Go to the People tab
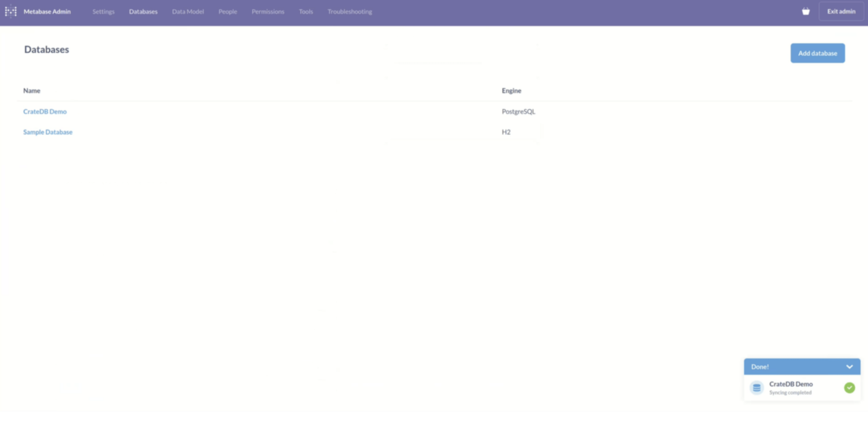 tap(228, 12)
